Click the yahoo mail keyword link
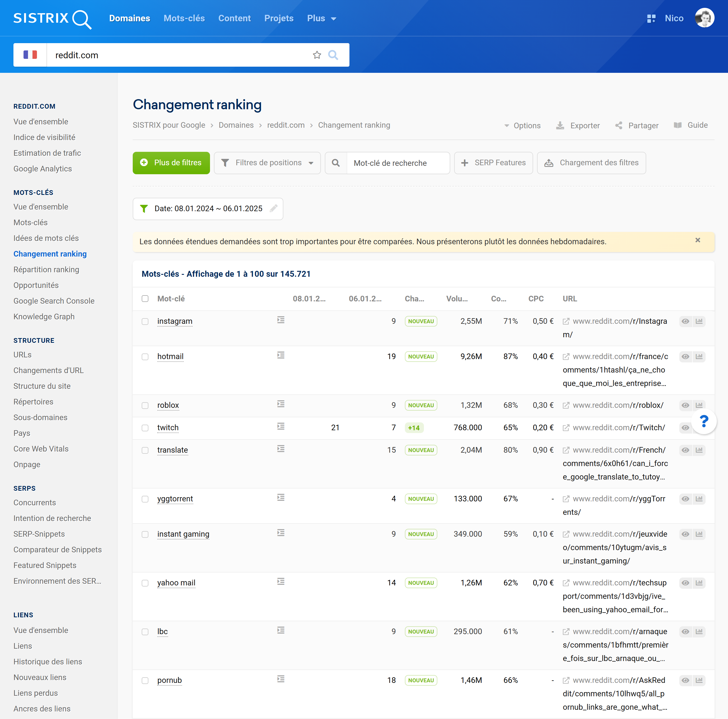This screenshot has width=728, height=719. pyautogui.click(x=176, y=583)
